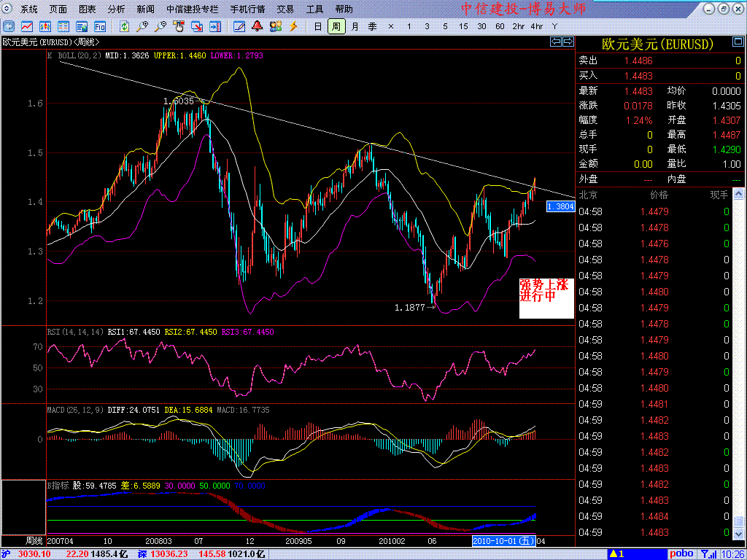Viewport: 747px width, 560px height.
Task: Click the Shanghai index 3030.10 in status bar
Action: [34, 554]
